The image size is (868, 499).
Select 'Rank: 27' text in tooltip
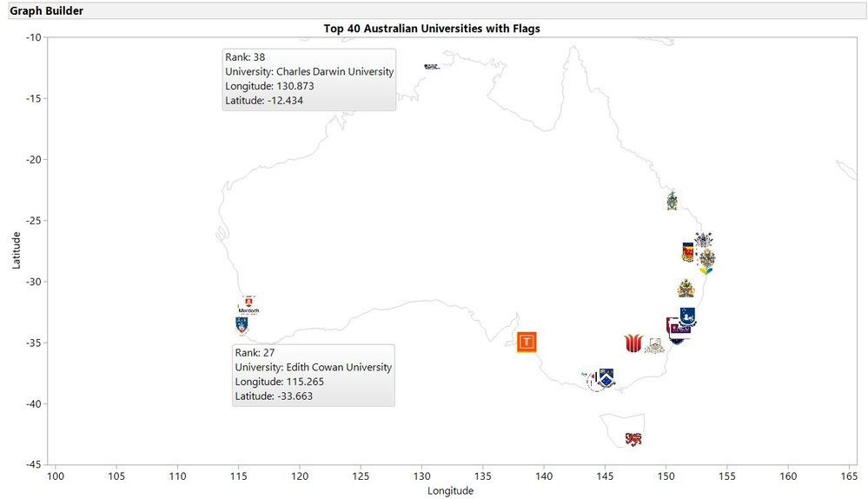(x=255, y=353)
